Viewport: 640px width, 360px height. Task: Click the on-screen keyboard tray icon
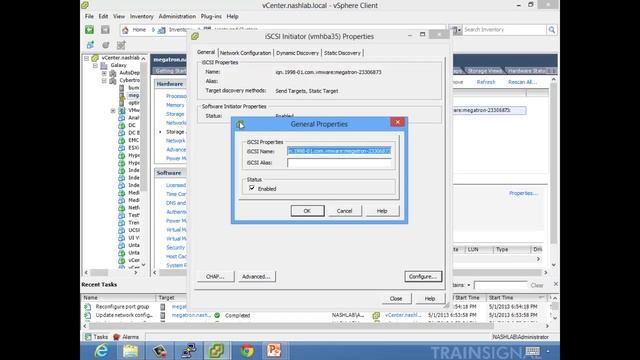point(533,351)
